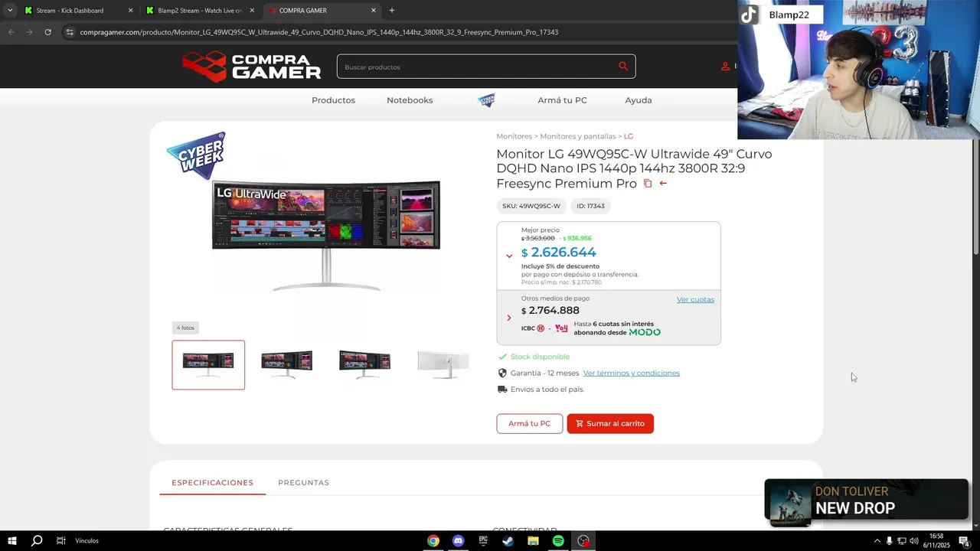The width and height of the screenshot is (980, 551).
Task: Click the red back arrow beside title
Action: [663, 184]
